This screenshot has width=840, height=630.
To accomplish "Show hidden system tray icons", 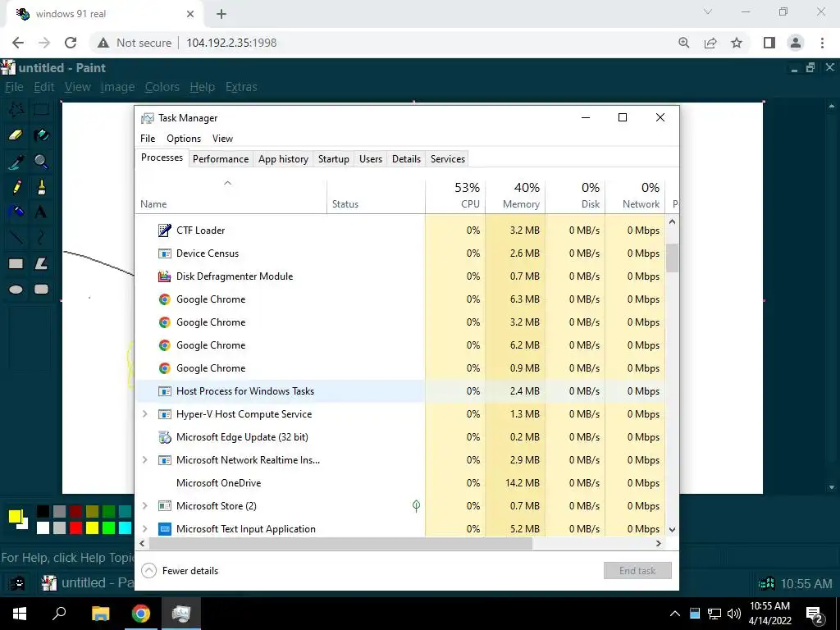I will (675, 614).
